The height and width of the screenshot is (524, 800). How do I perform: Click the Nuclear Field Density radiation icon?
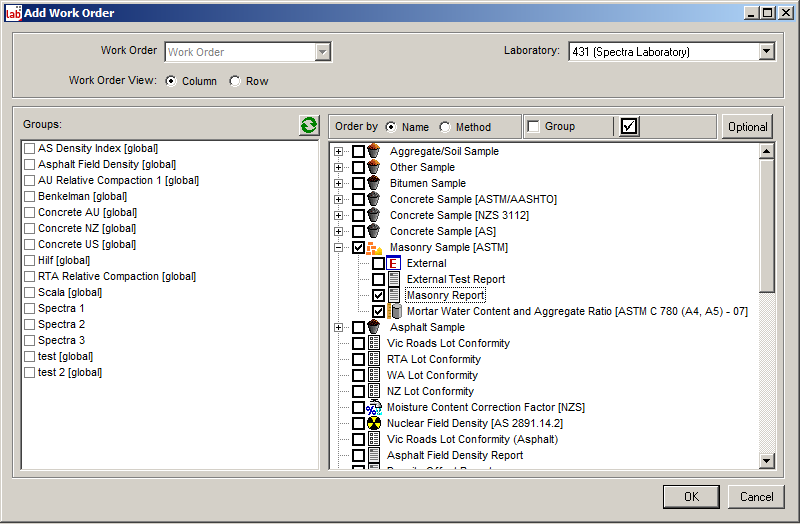[x=374, y=423]
